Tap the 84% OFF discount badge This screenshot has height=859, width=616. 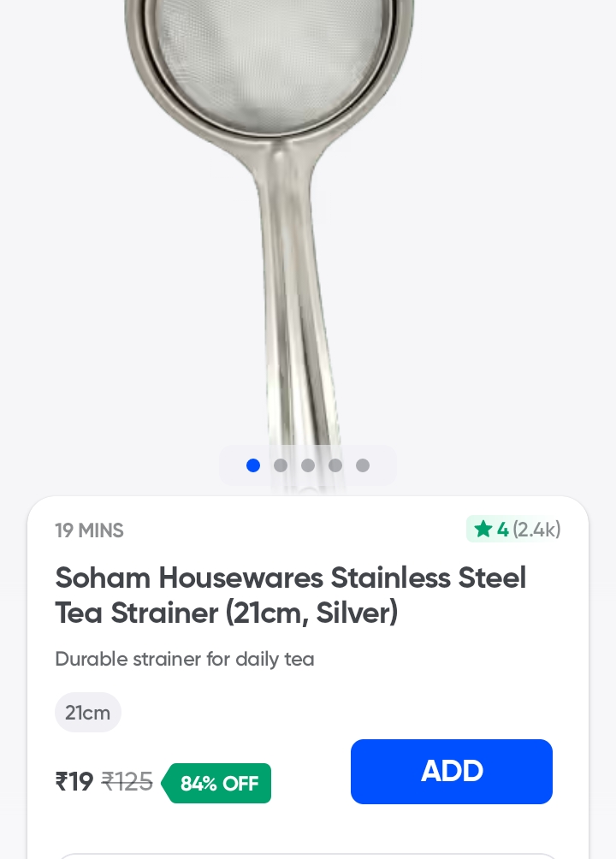tap(218, 784)
